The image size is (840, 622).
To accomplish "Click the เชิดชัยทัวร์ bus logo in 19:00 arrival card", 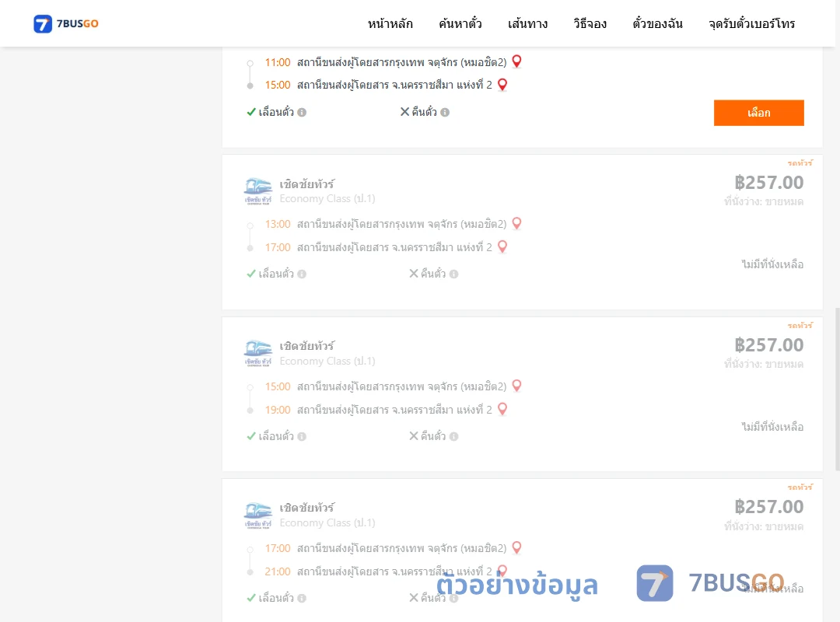I will 258,354.
